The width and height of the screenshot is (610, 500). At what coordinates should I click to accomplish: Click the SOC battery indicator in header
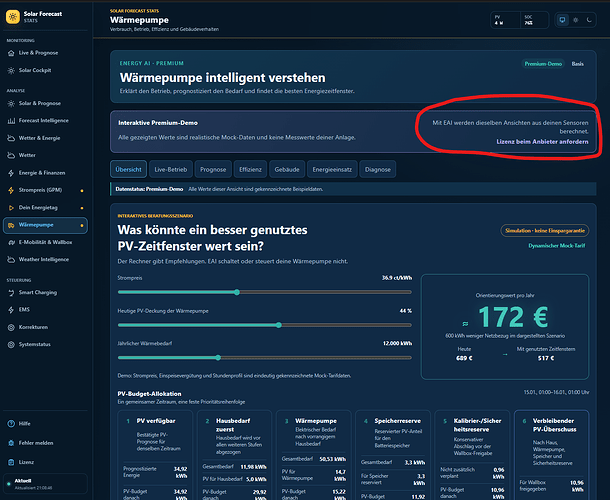pyautogui.click(x=535, y=20)
